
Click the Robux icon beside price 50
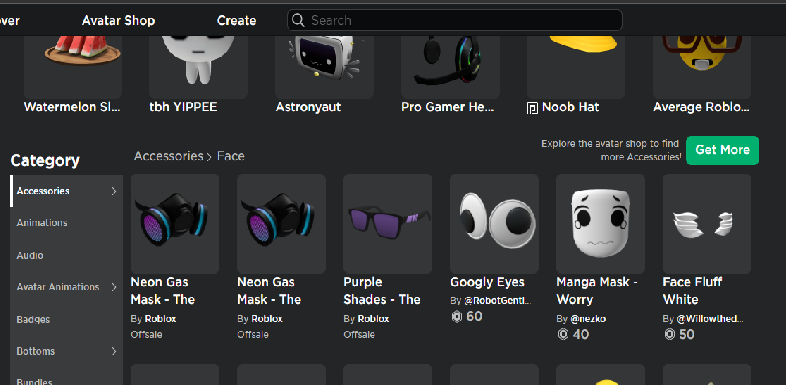(670, 334)
